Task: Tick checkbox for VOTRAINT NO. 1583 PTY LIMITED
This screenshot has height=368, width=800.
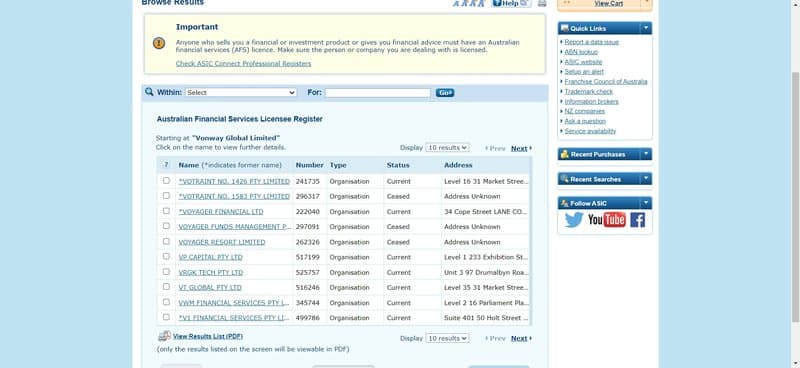Action: coord(166,195)
